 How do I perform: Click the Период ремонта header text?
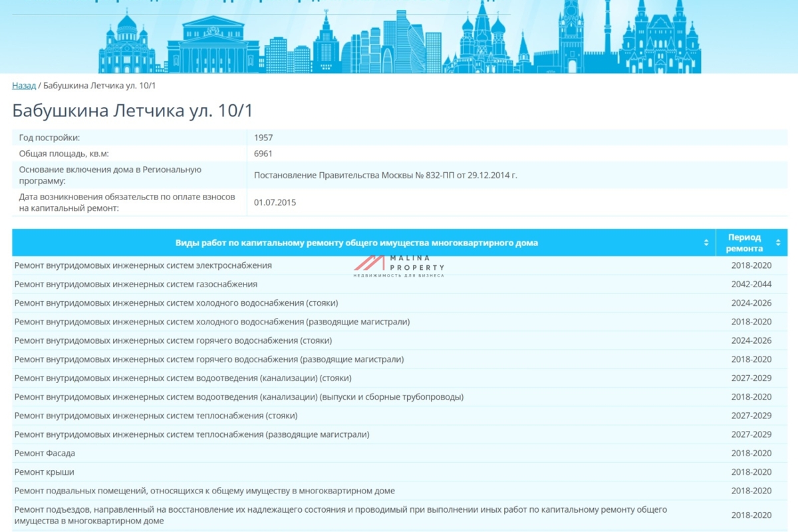(x=744, y=243)
